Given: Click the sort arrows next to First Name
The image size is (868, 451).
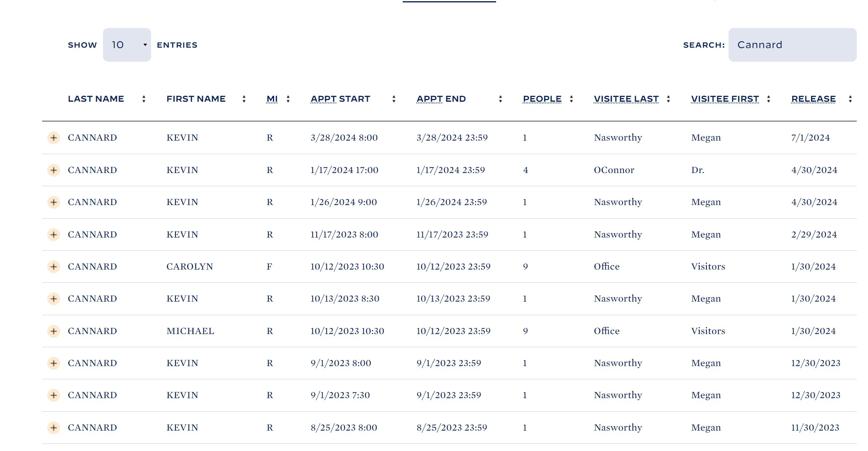Looking at the screenshot, I should click(x=244, y=99).
